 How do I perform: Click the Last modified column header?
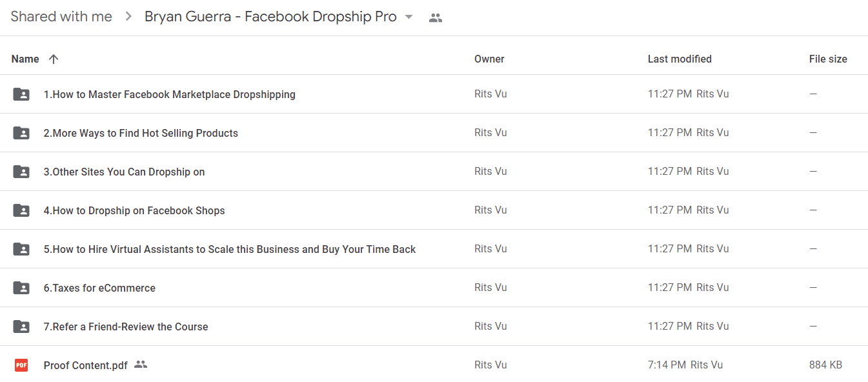point(680,59)
